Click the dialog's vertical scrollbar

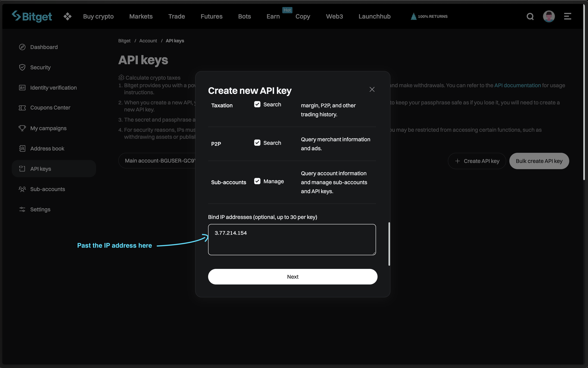click(x=389, y=244)
